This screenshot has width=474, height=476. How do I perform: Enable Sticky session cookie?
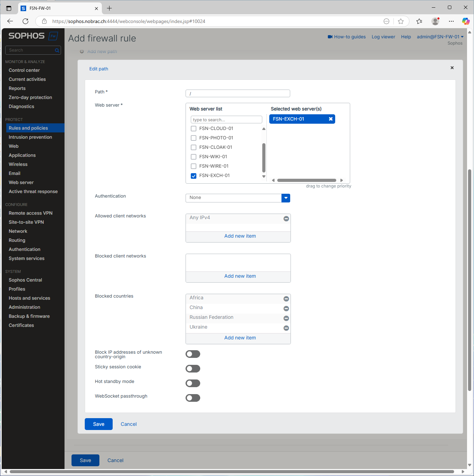(x=193, y=369)
